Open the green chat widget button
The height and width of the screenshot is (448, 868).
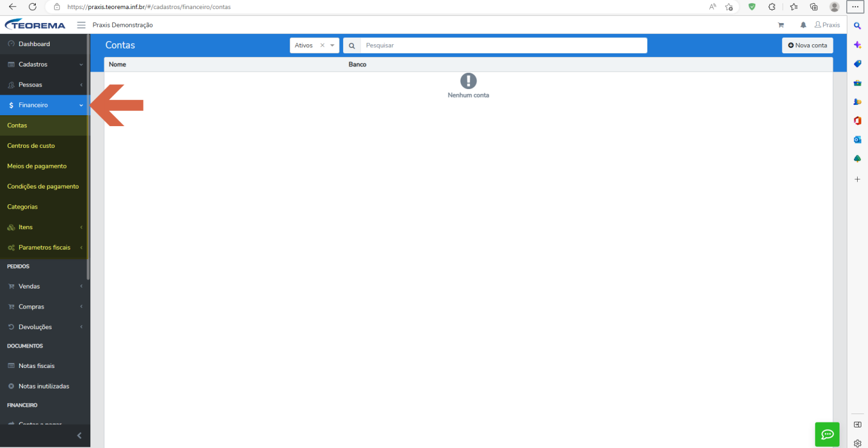click(x=827, y=434)
